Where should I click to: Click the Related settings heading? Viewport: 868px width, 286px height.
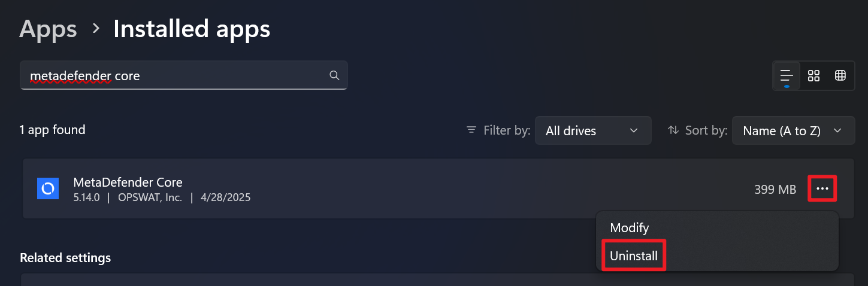(65, 258)
